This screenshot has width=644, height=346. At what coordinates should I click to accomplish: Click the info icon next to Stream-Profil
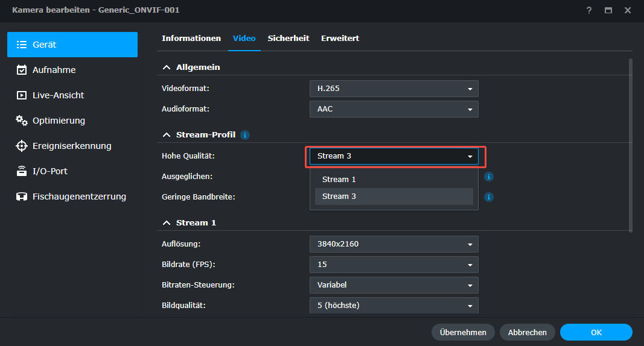pos(245,135)
